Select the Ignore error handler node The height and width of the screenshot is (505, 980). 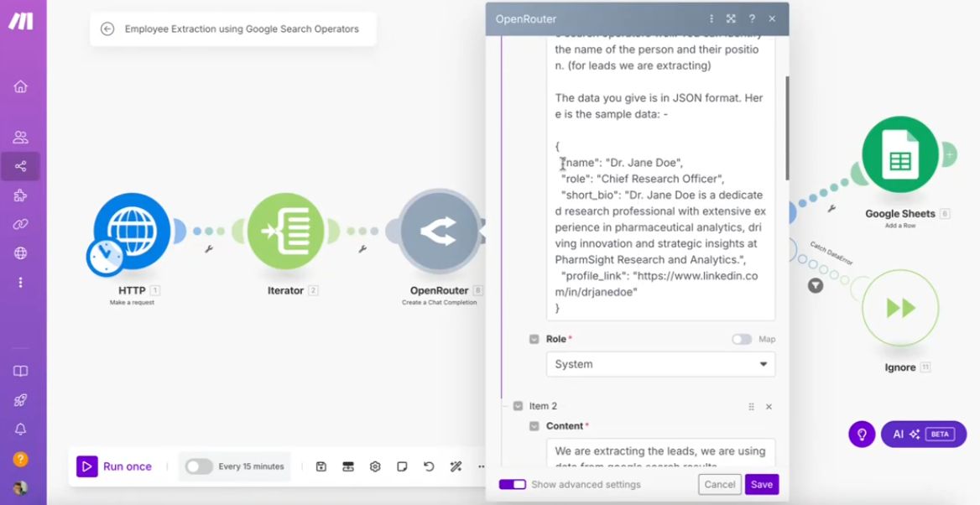pos(900,308)
